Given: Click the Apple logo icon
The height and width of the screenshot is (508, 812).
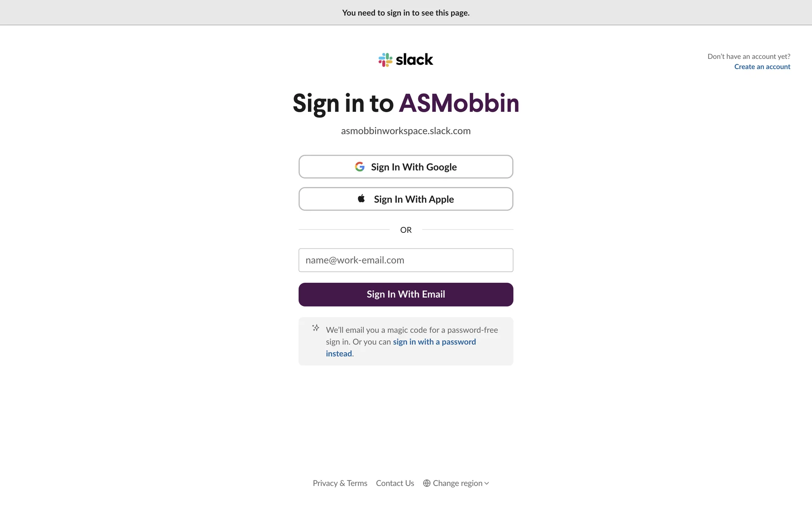Looking at the screenshot, I should click(361, 199).
